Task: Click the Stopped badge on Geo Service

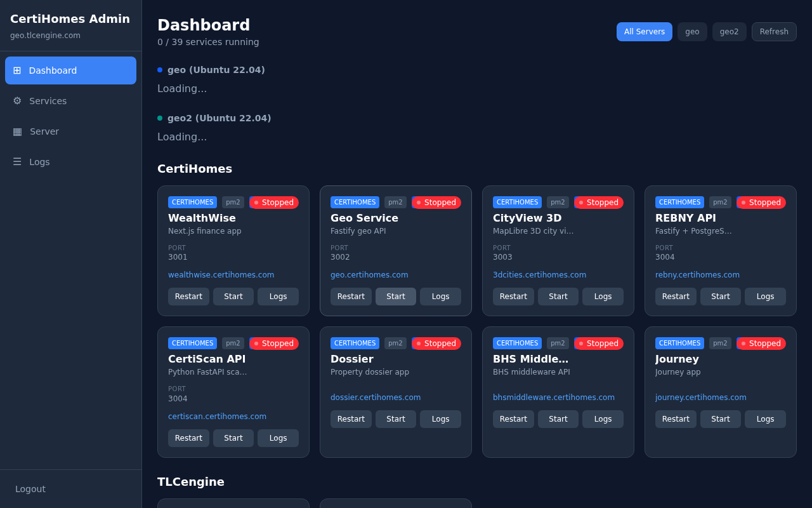Action: (x=436, y=202)
